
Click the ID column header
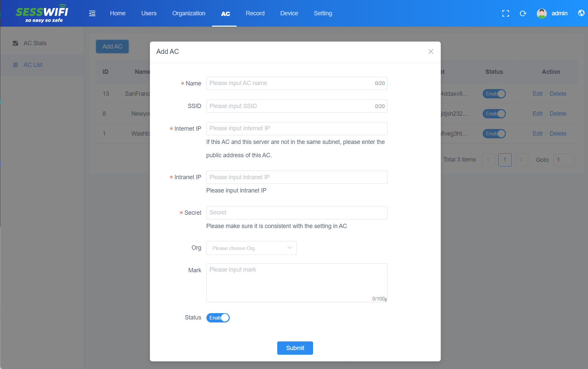pos(105,72)
